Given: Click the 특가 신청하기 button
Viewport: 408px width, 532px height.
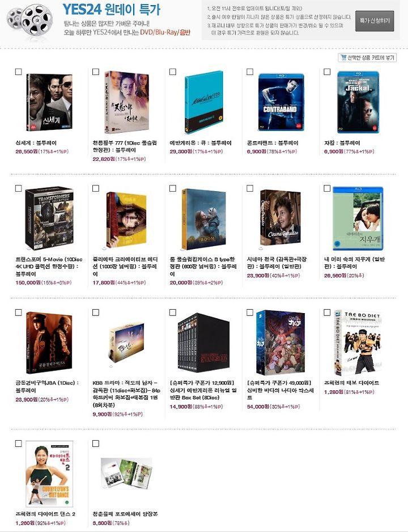Looking at the screenshot, I should pos(375,20).
